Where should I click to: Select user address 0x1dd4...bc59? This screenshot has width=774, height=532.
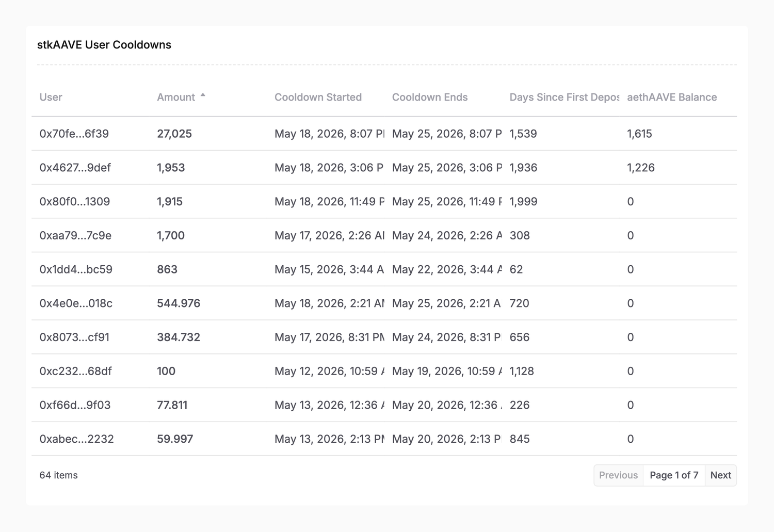(76, 269)
